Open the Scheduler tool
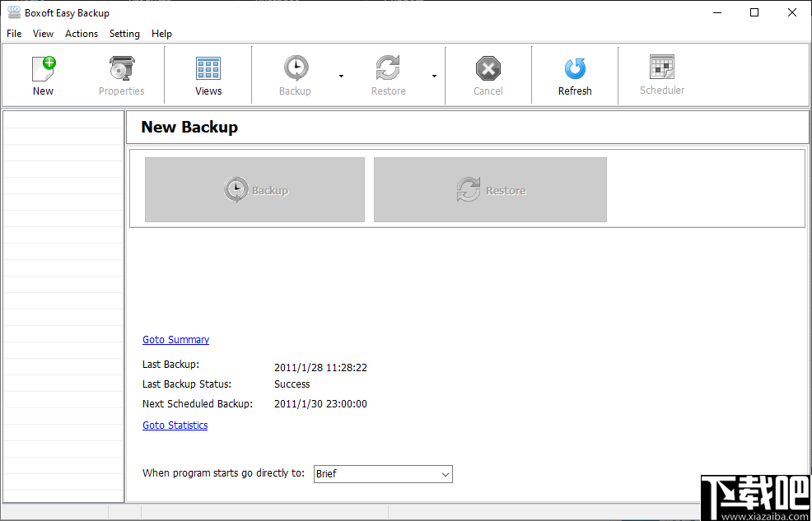812x521 pixels. pos(662,74)
